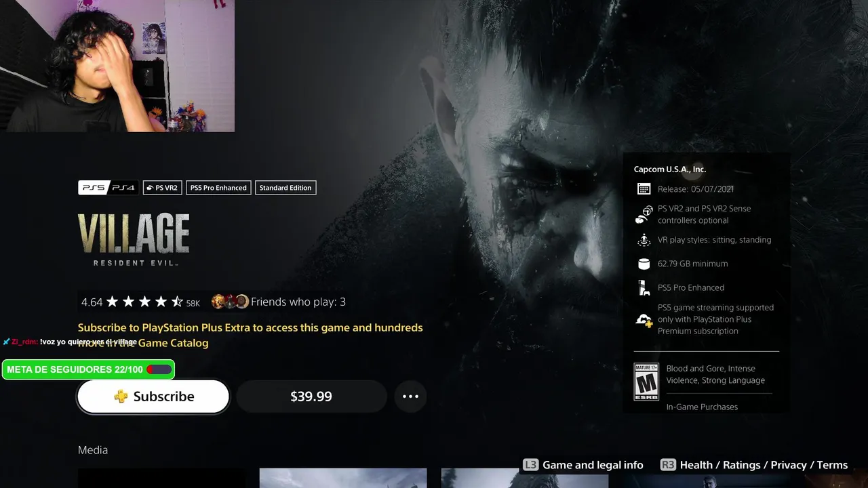This screenshot has width=868, height=488.
Task: Click the storage size disk icon
Action: coord(644,264)
